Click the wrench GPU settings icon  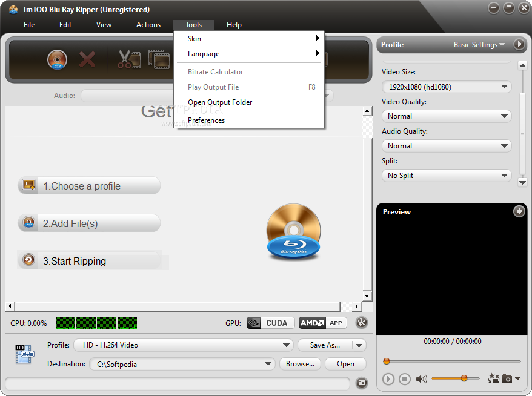362,322
